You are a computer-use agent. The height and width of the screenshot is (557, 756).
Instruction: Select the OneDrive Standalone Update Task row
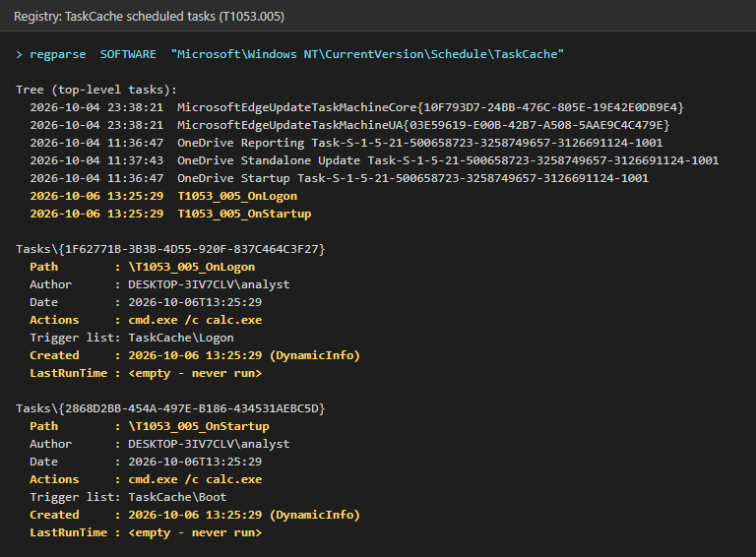point(374,160)
